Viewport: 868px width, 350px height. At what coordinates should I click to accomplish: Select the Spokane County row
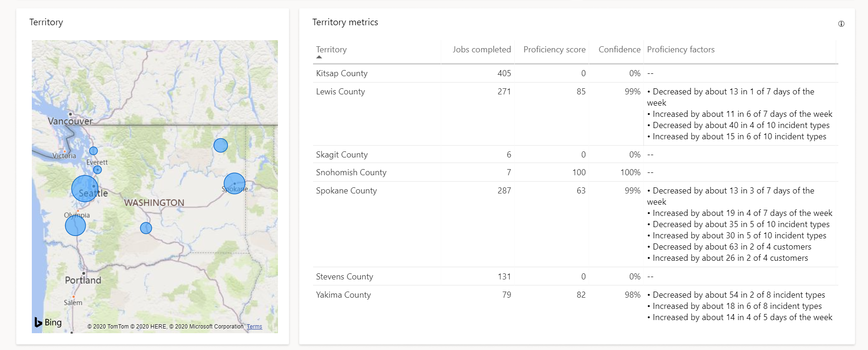[575, 224]
